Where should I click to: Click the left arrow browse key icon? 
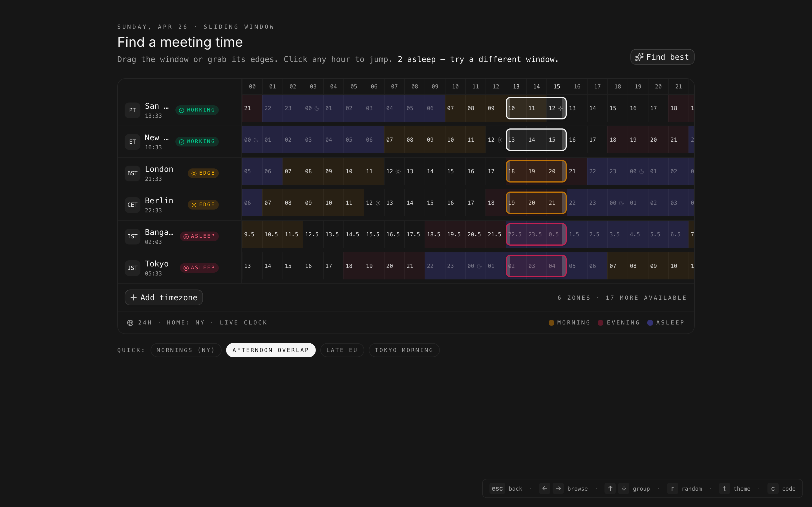point(545,489)
